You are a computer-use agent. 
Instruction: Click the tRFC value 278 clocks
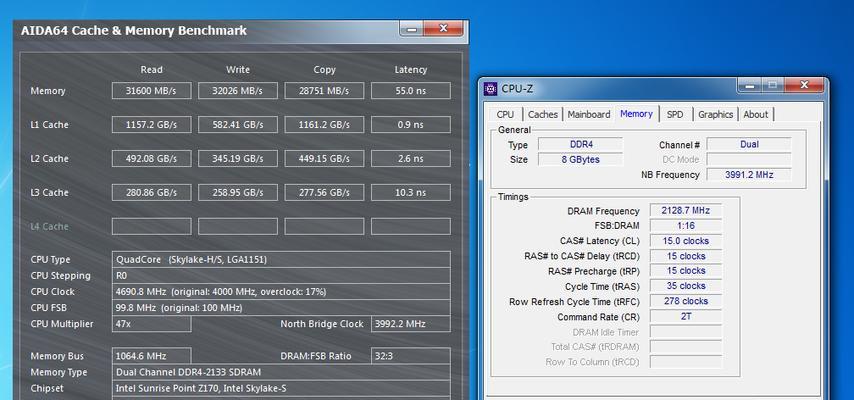tap(686, 301)
